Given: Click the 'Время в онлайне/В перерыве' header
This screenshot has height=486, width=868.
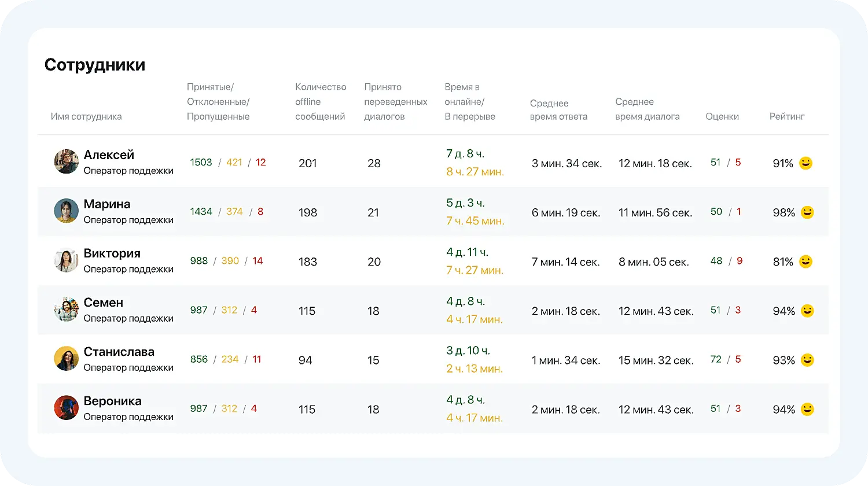Looking at the screenshot, I should pyautogui.click(x=469, y=102).
